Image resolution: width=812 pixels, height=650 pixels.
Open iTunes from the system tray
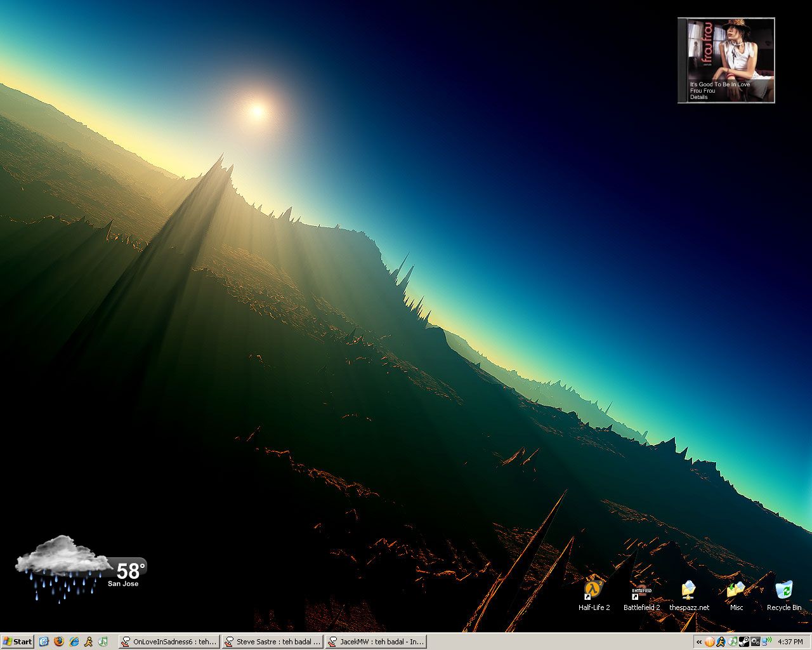(x=733, y=642)
